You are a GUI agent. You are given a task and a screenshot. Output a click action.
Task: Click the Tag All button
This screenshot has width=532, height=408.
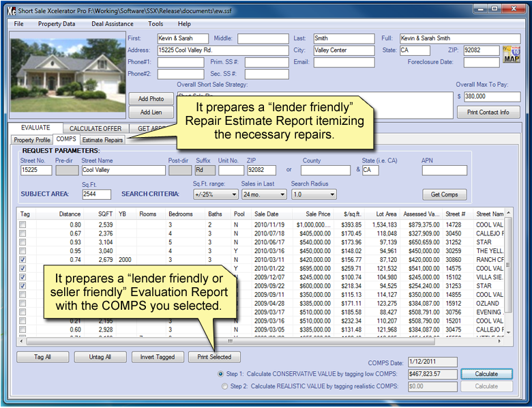(x=42, y=357)
